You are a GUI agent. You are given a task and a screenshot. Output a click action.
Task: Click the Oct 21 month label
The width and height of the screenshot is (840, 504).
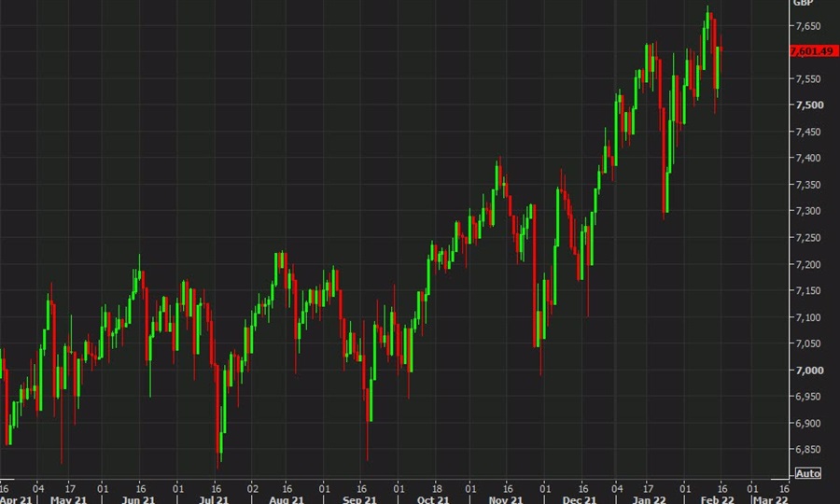[x=433, y=499]
